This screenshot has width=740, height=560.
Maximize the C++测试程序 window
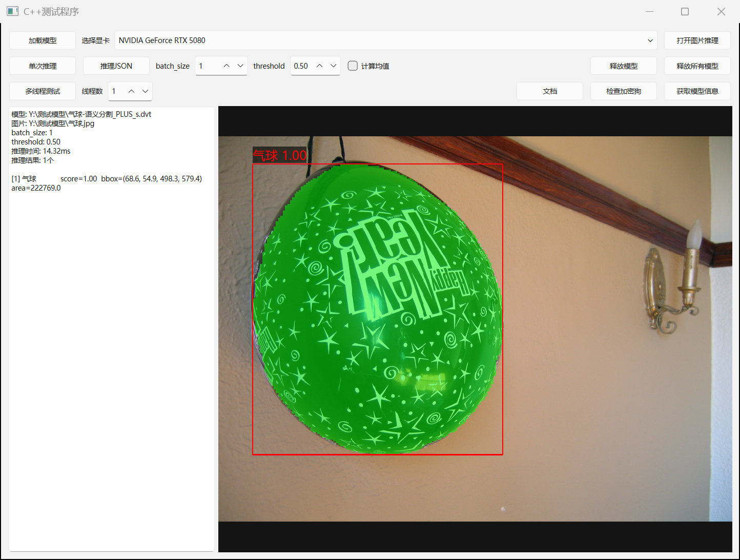(685, 11)
